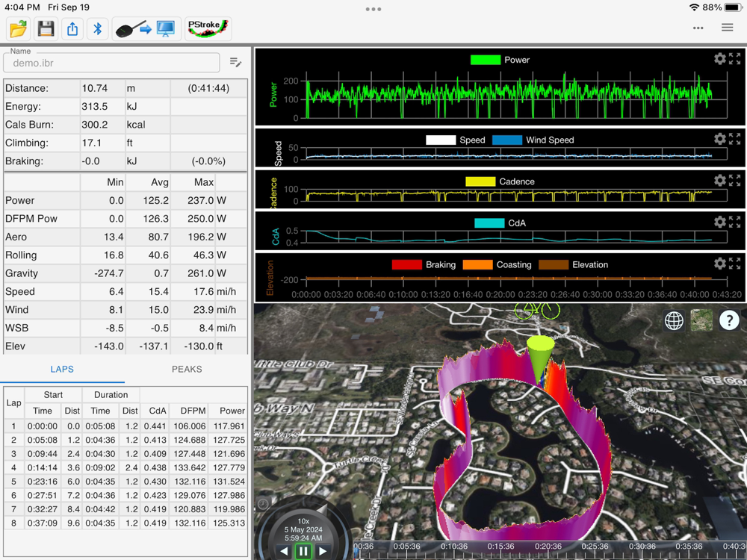Open the scene mode picker globe button

pos(674,320)
